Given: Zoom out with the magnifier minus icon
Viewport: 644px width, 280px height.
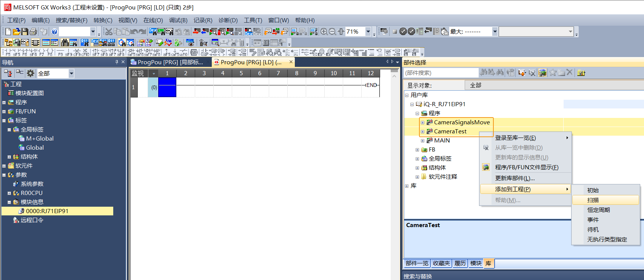Looking at the screenshot, I should point(332,32).
